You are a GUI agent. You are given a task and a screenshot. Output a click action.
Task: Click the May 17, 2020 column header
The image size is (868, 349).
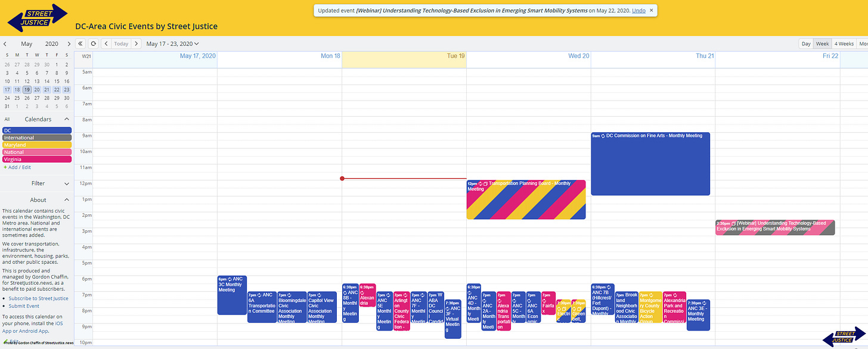pyautogui.click(x=197, y=56)
